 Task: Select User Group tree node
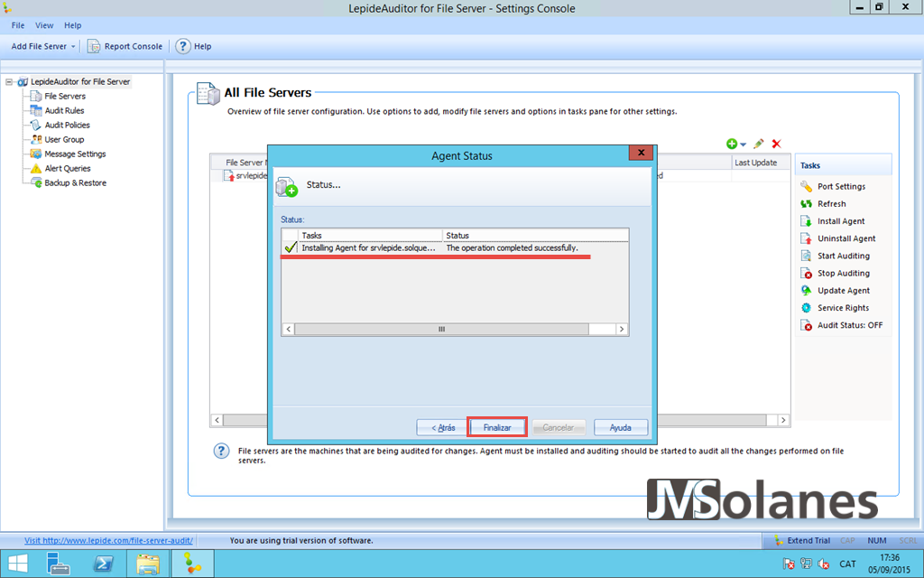pyautogui.click(x=64, y=139)
